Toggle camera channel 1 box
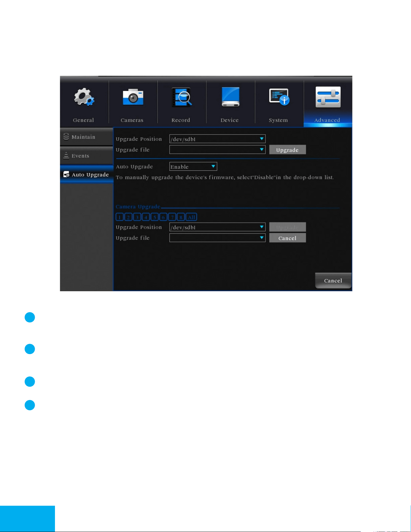The height and width of the screenshot is (532, 411). pos(120,217)
